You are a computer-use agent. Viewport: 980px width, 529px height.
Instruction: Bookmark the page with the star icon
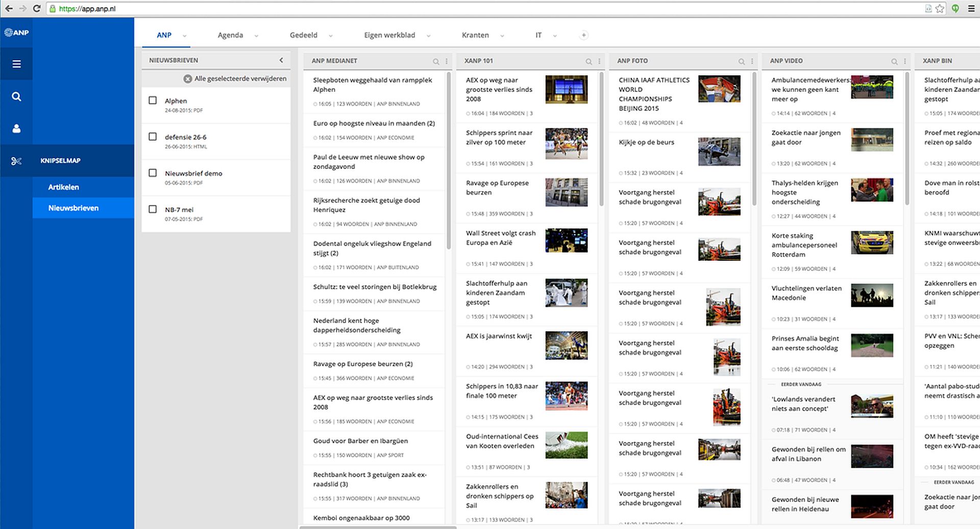coord(940,9)
